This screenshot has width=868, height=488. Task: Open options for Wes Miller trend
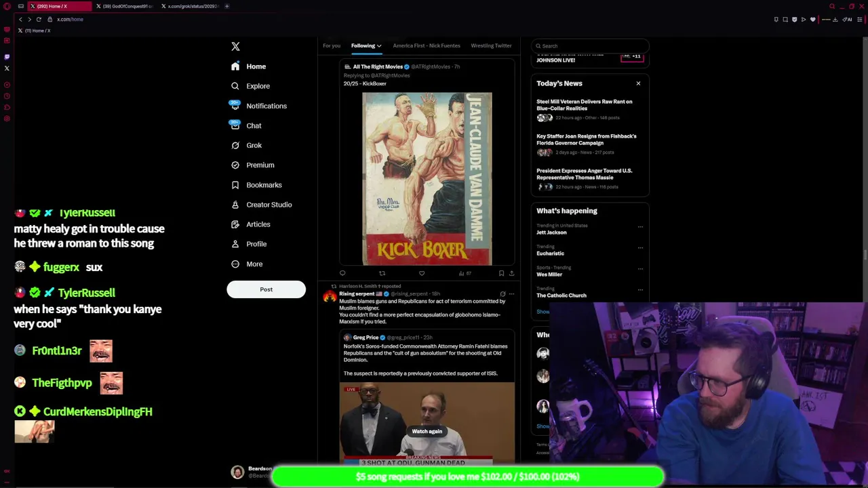pos(640,269)
